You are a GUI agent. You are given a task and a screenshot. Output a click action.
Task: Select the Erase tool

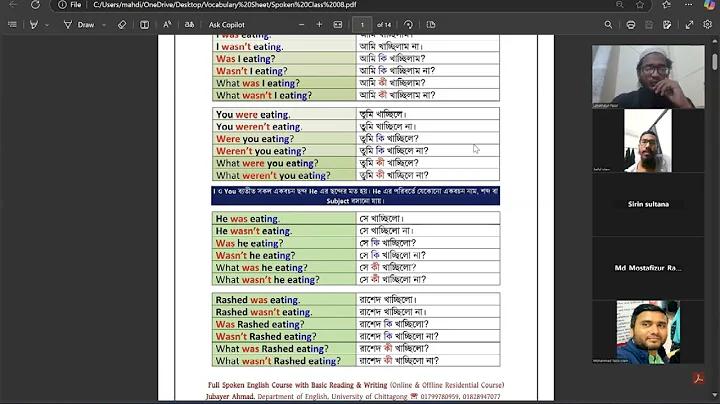pyautogui.click(x=122, y=25)
